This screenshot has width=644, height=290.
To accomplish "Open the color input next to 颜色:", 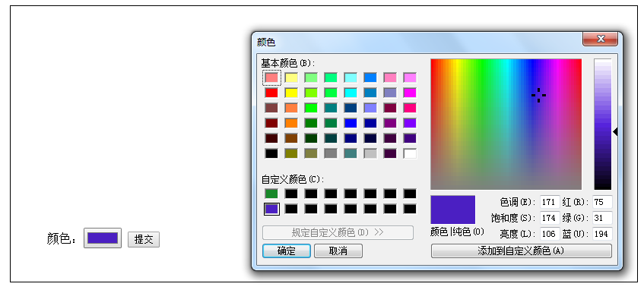I will point(103,238).
